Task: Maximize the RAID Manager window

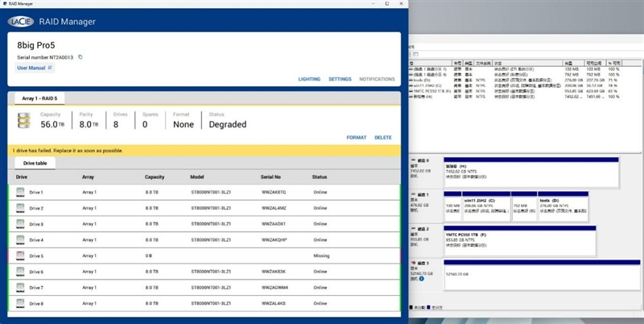Action: point(387,4)
